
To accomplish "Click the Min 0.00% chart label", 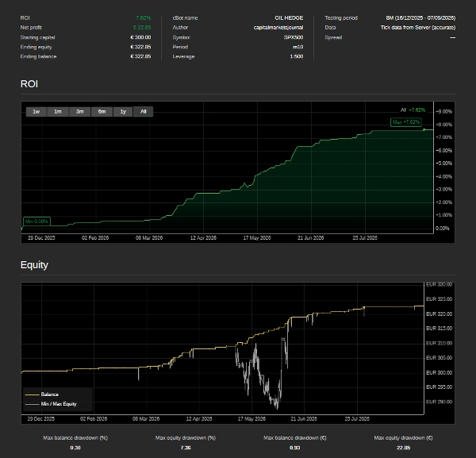I will pyautogui.click(x=36, y=221).
